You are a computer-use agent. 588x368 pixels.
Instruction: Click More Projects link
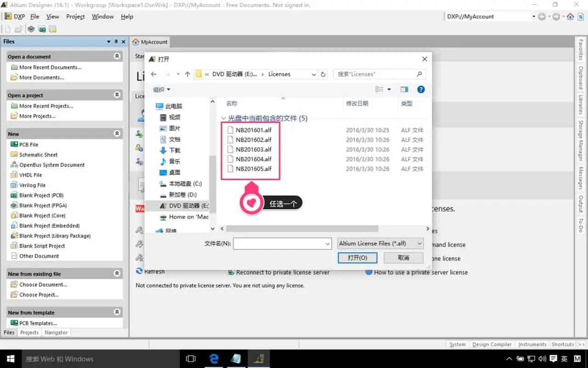coord(37,116)
